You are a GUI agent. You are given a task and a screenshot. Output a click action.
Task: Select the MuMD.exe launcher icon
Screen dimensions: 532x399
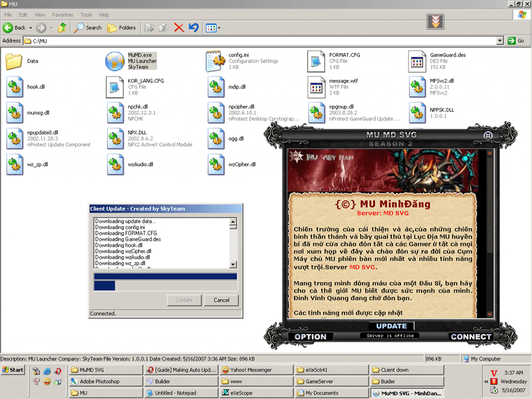[x=114, y=61]
